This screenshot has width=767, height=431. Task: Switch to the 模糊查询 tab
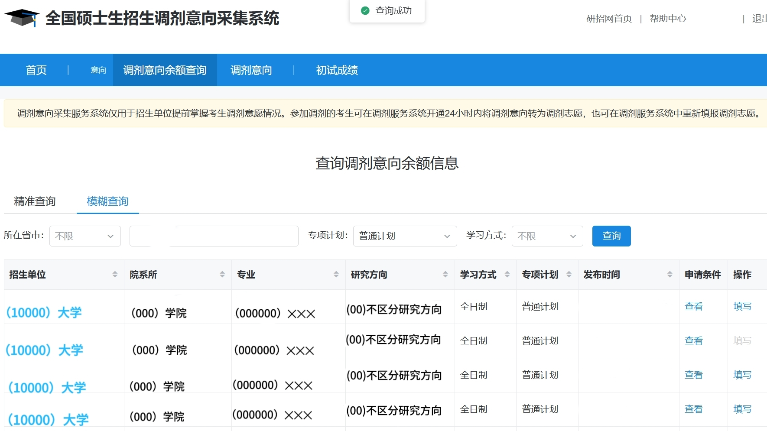108,201
